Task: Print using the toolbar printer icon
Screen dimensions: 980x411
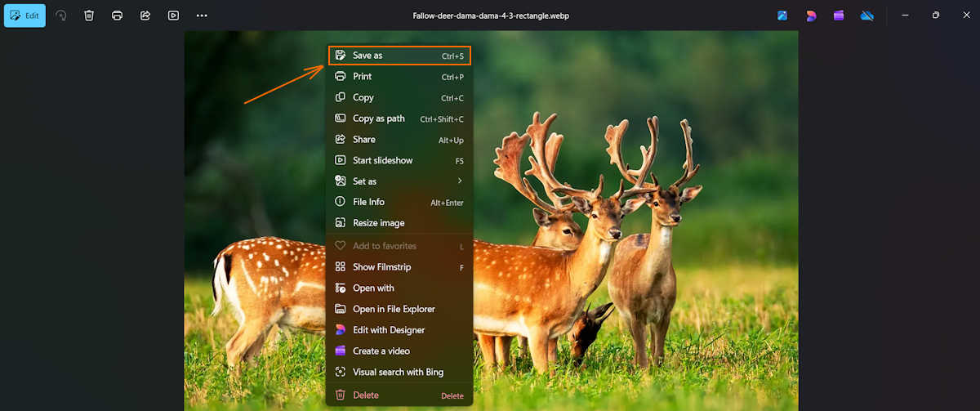Action: 117,16
